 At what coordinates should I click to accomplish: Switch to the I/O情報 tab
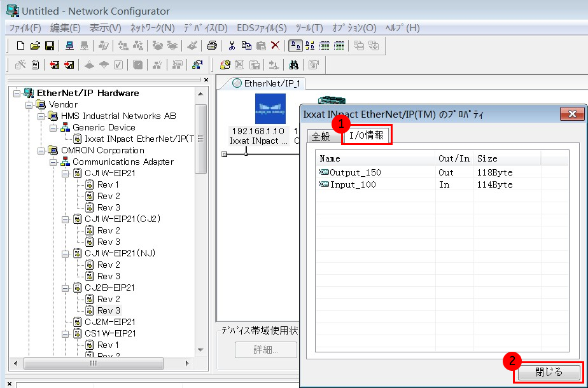(367, 135)
